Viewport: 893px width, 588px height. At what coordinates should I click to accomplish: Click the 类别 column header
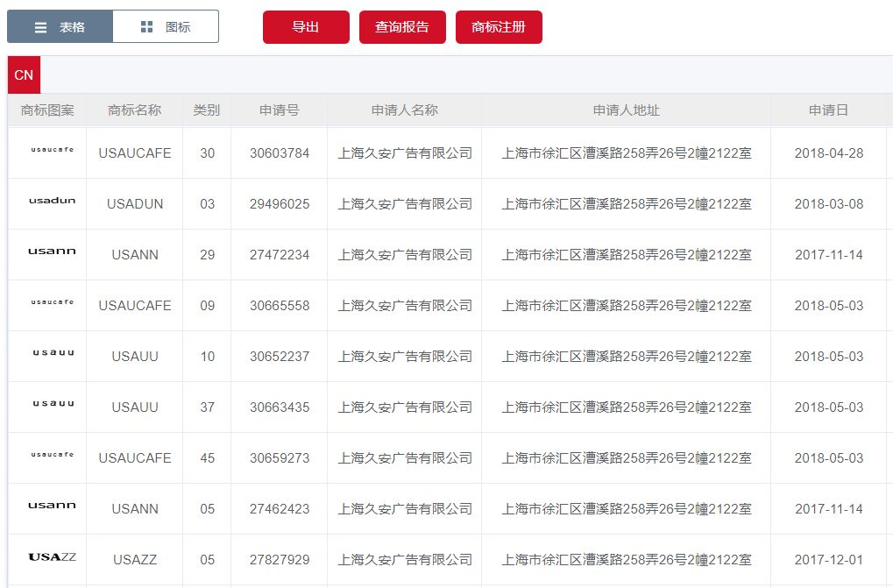pos(207,110)
